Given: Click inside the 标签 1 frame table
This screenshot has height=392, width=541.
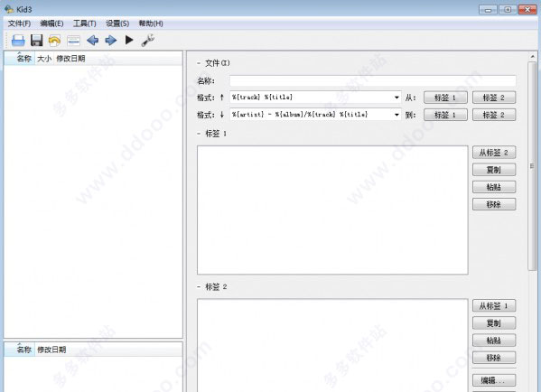Looking at the screenshot, I should click(332, 210).
